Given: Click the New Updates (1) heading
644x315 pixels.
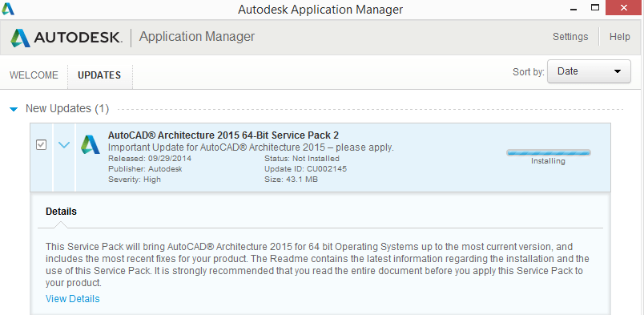Looking at the screenshot, I should 67,108.
